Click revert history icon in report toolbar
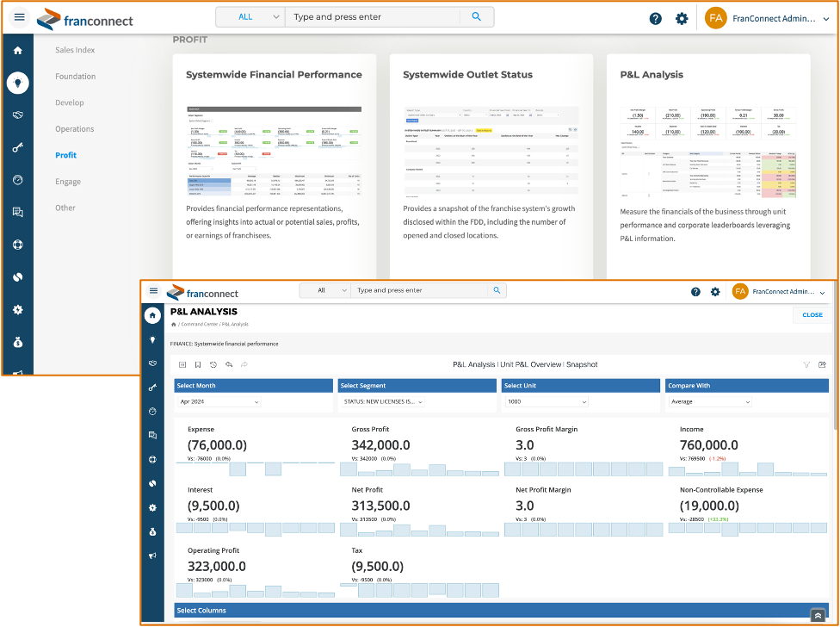The width and height of the screenshot is (840, 627). tap(213, 365)
